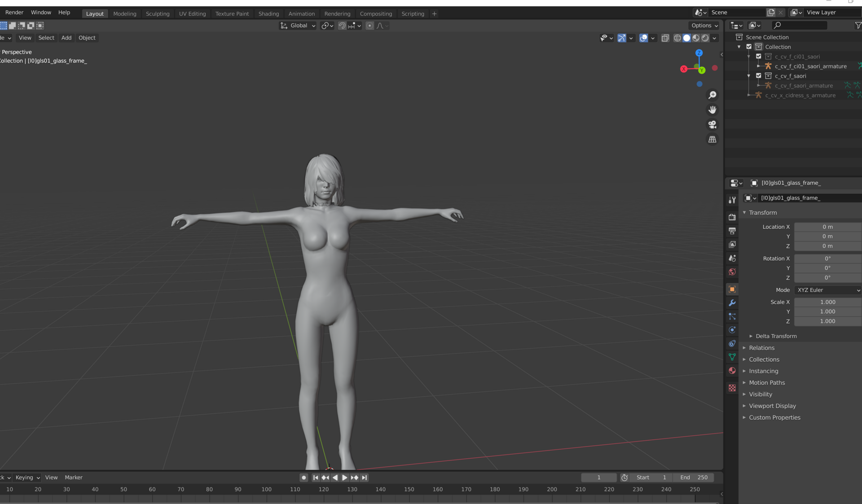This screenshot has width=862, height=504.
Task: Open the Tool properties tab icon
Action: point(732,200)
